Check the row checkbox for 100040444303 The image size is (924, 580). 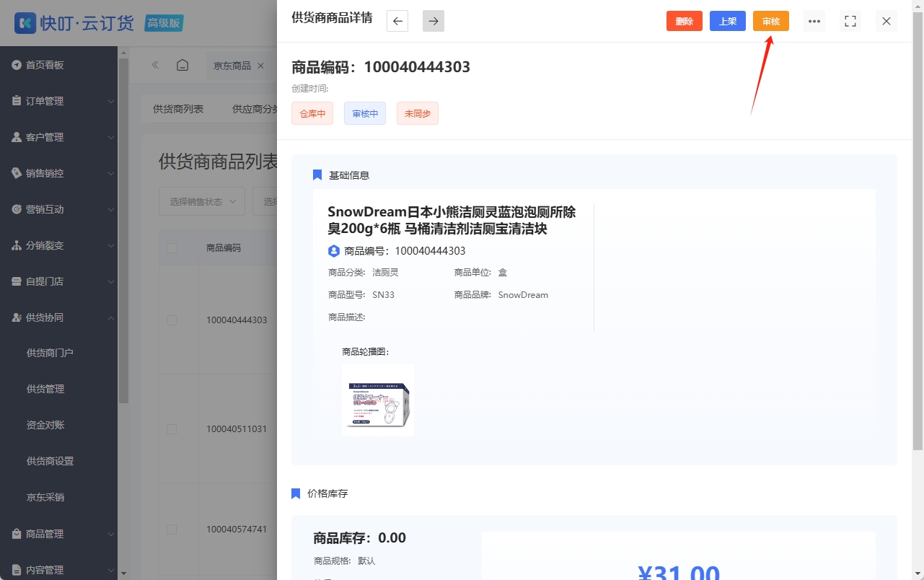[172, 320]
